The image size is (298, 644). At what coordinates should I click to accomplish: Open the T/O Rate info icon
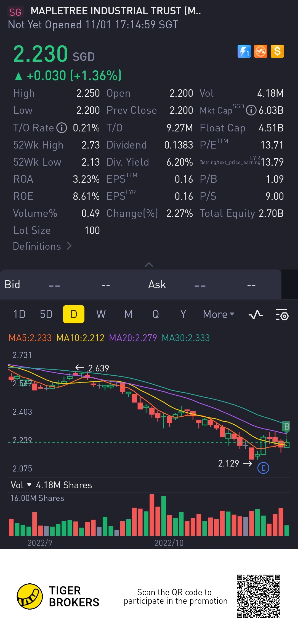coord(62,128)
